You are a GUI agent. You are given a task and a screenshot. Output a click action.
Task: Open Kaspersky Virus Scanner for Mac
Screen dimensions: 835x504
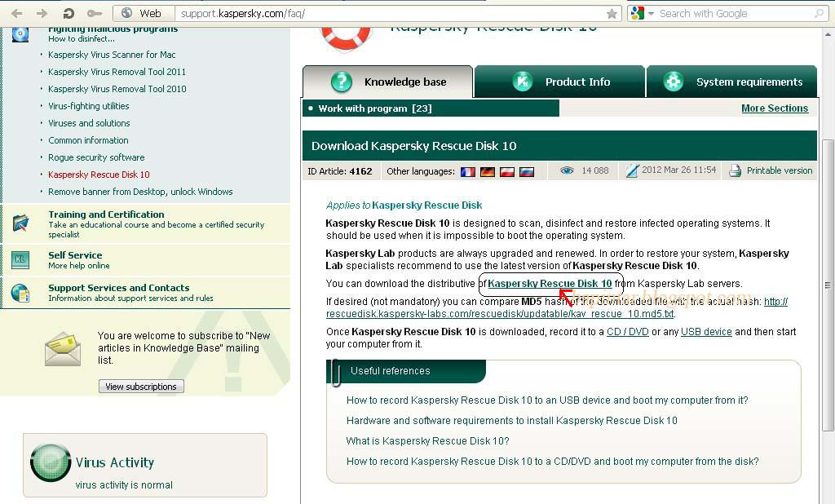click(112, 55)
